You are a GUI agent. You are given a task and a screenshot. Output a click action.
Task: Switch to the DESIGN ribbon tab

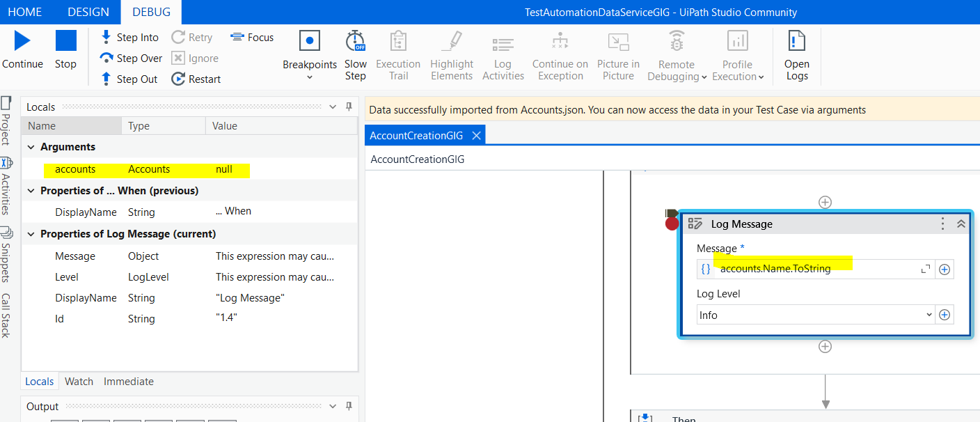click(88, 12)
